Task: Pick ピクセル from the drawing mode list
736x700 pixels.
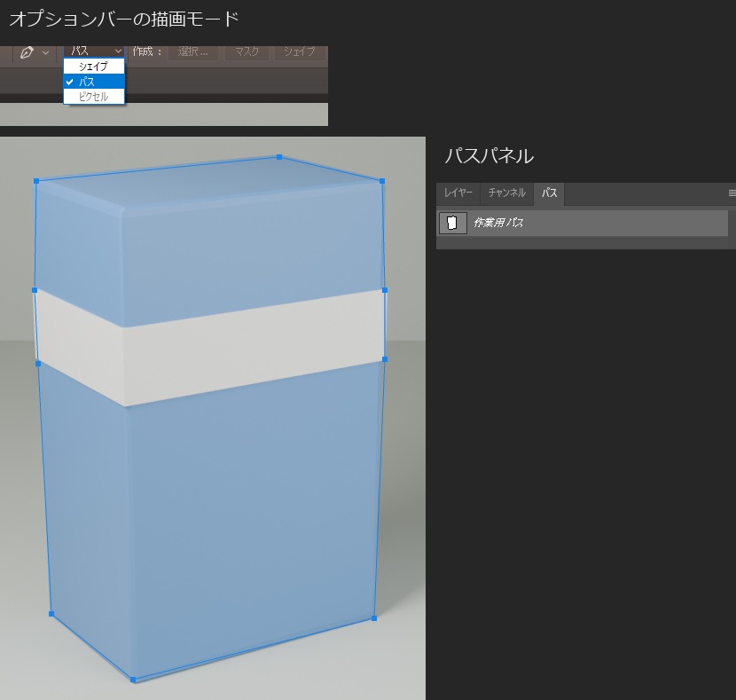Action: (x=94, y=97)
